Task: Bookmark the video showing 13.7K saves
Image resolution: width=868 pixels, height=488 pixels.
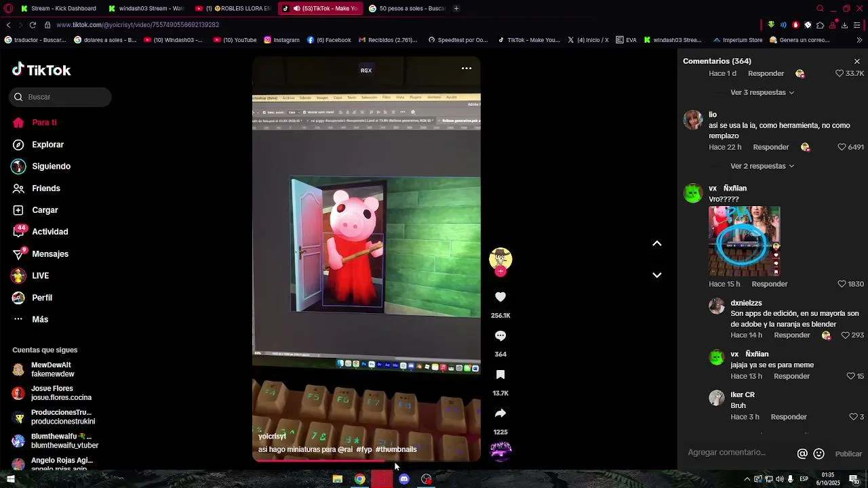Action: pyautogui.click(x=500, y=374)
